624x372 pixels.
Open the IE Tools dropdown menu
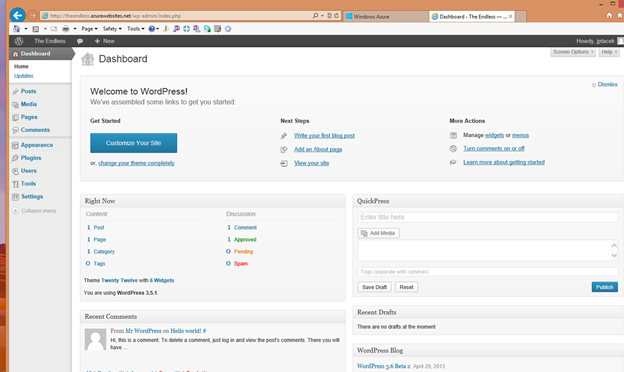135,29
